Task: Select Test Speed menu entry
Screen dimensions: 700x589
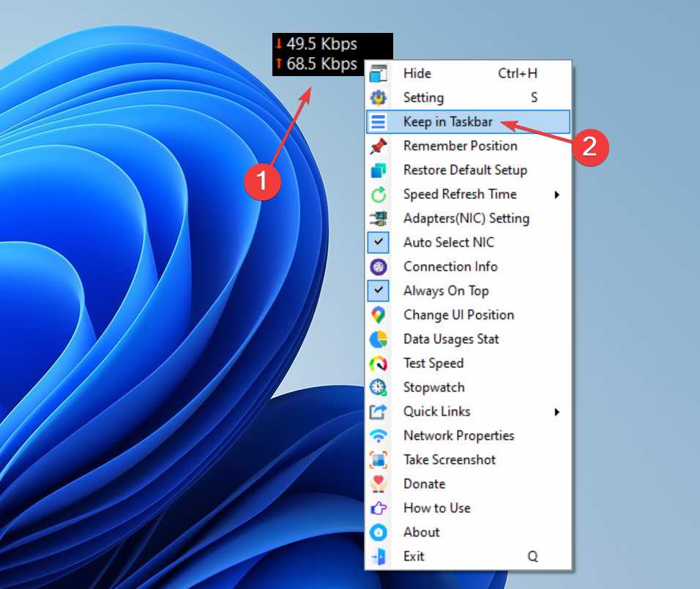Action: click(x=469, y=363)
